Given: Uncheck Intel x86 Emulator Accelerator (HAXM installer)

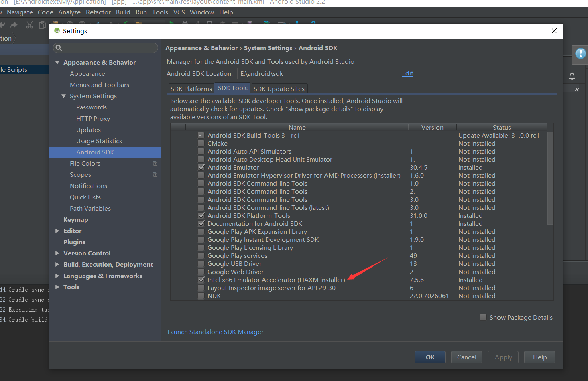Looking at the screenshot, I should point(201,280).
